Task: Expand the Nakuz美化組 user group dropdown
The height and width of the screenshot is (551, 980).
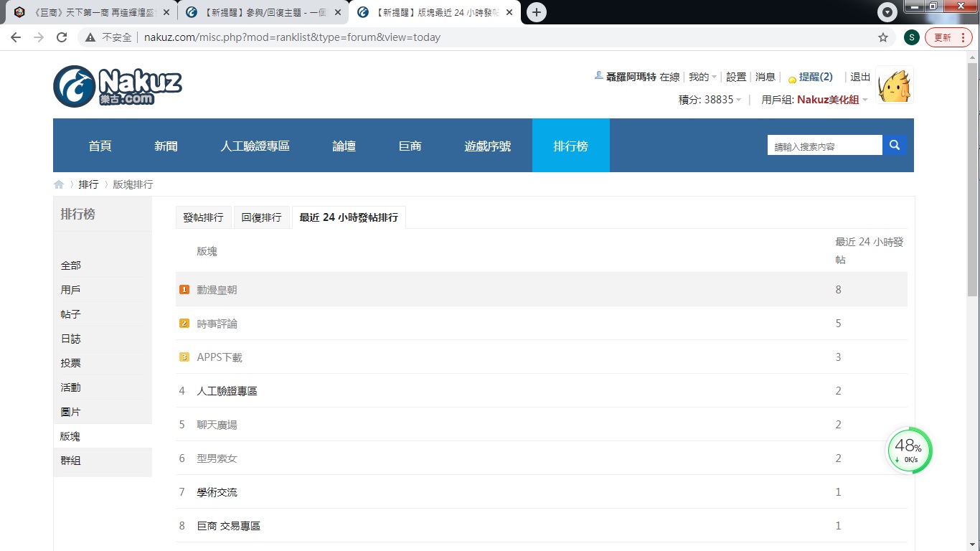Action: coord(832,100)
